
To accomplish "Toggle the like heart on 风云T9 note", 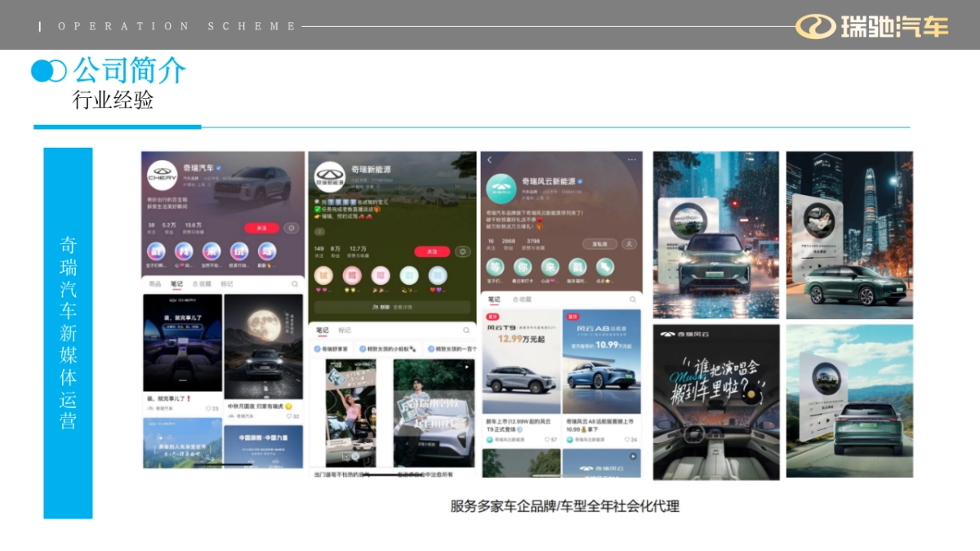I will (548, 439).
